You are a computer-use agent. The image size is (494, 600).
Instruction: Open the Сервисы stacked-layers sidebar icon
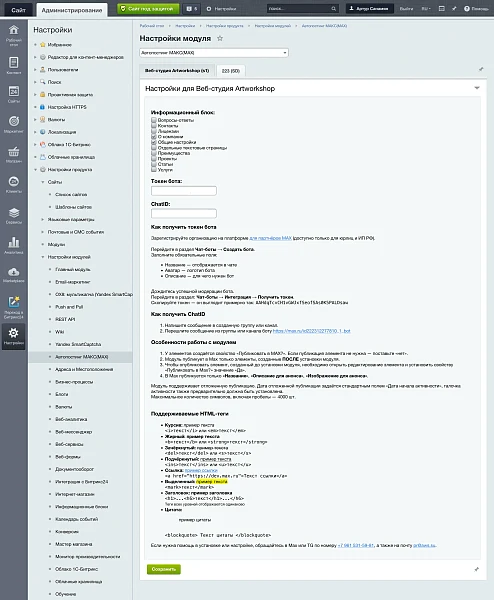click(x=13, y=215)
